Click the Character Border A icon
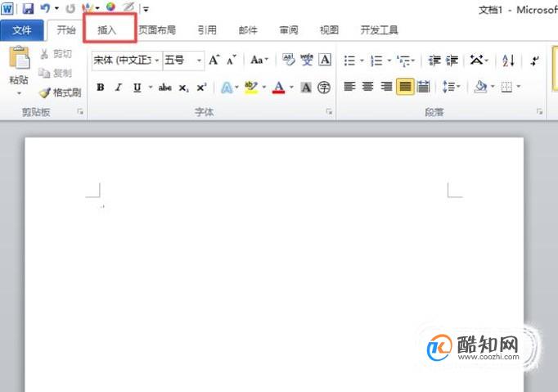 coord(325,60)
